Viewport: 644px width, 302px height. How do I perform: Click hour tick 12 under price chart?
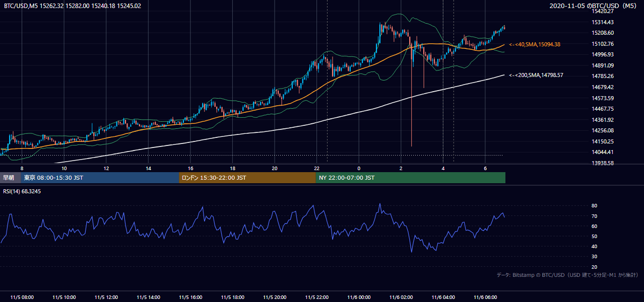[106, 168]
